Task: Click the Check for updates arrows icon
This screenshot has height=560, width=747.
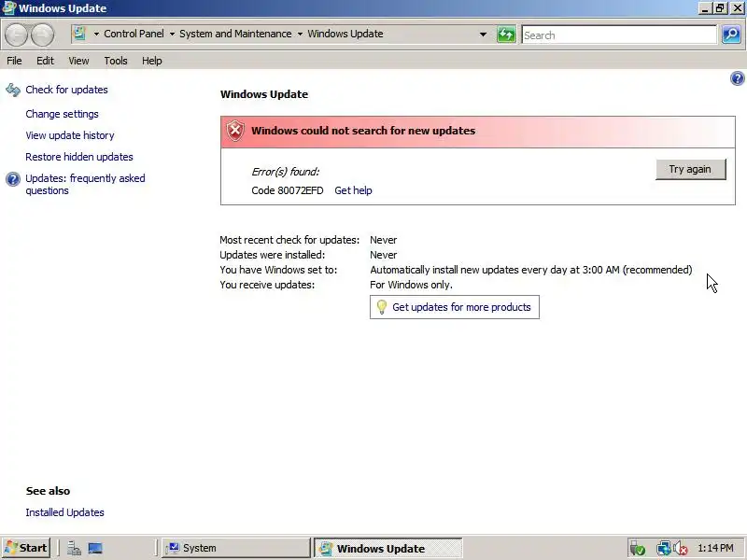Action: click(13, 90)
